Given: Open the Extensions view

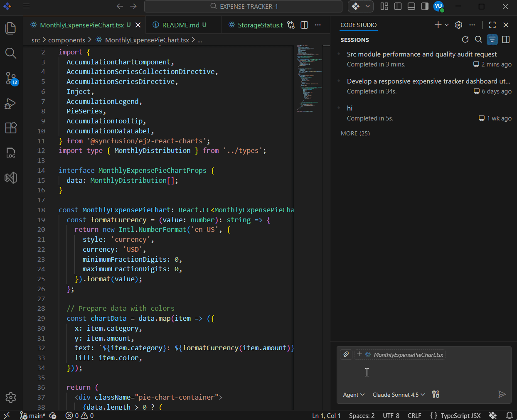Looking at the screenshot, I should [x=11, y=128].
